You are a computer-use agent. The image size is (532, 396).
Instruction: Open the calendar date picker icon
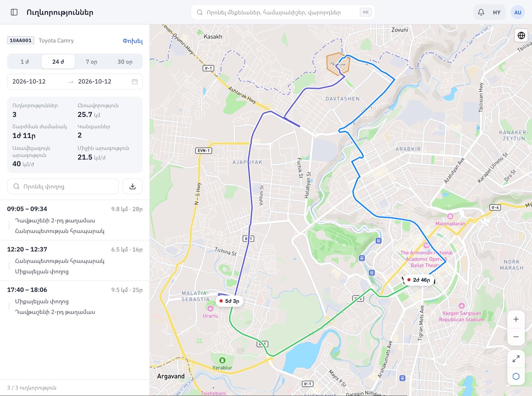[135, 81]
